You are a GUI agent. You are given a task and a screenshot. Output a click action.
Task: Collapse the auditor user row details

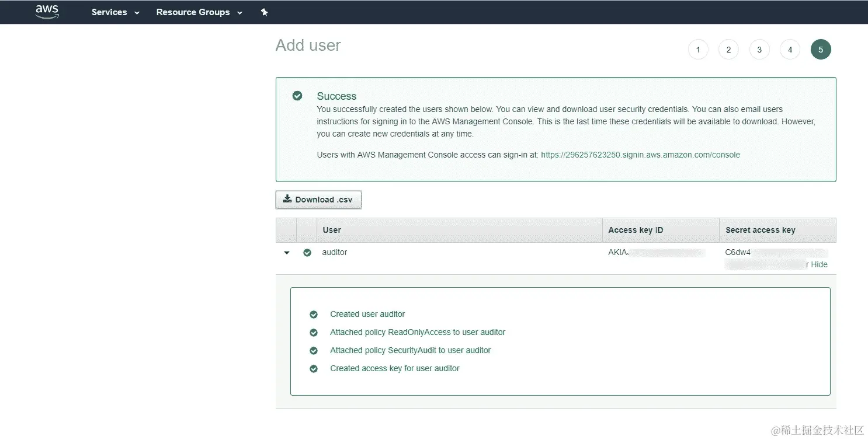[x=287, y=253]
